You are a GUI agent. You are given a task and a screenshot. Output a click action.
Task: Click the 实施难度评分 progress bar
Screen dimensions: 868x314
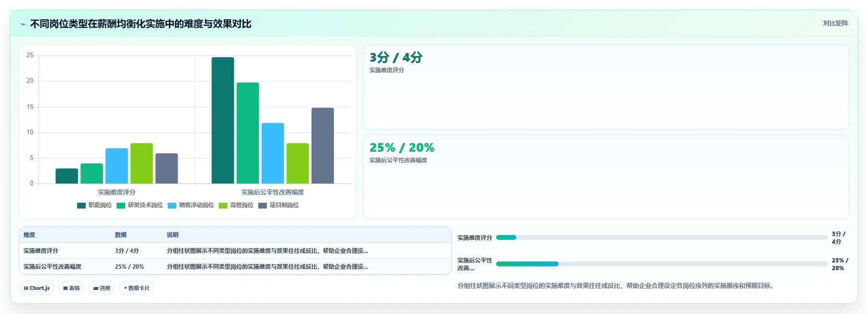point(662,237)
